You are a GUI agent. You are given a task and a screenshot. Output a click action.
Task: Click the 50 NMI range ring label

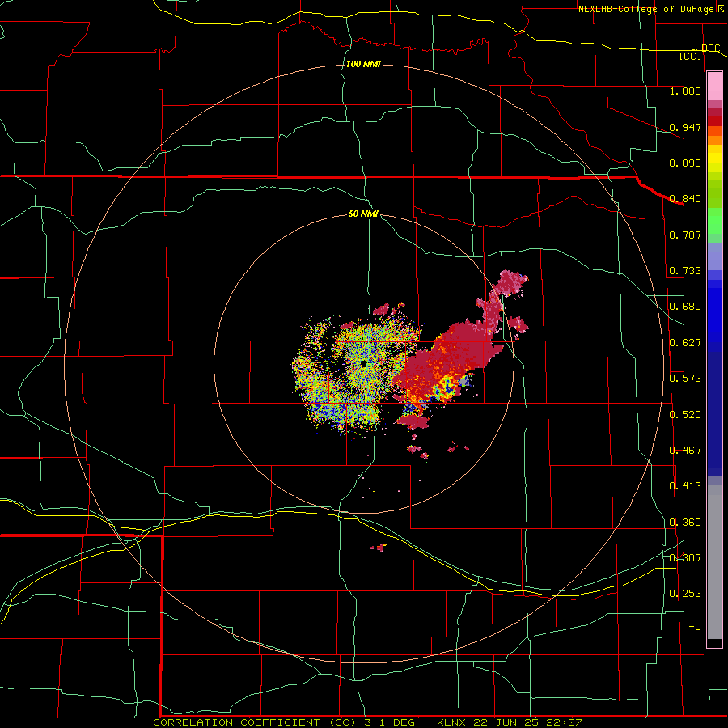(x=363, y=214)
